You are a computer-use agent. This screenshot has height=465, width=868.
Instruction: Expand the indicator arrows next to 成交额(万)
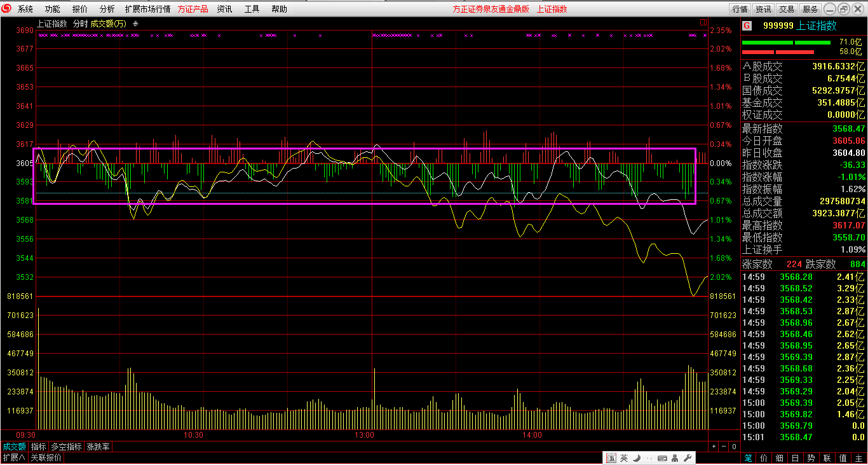[135, 24]
